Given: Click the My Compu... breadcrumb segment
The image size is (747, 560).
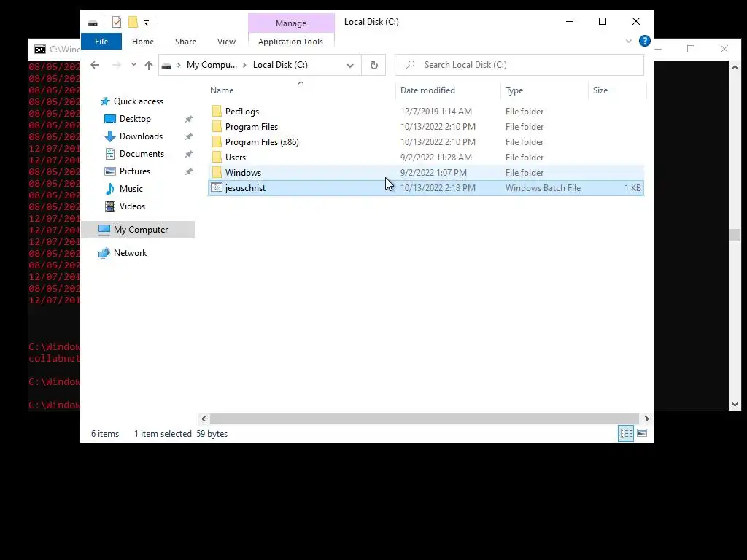Looking at the screenshot, I should [x=212, y=65].
